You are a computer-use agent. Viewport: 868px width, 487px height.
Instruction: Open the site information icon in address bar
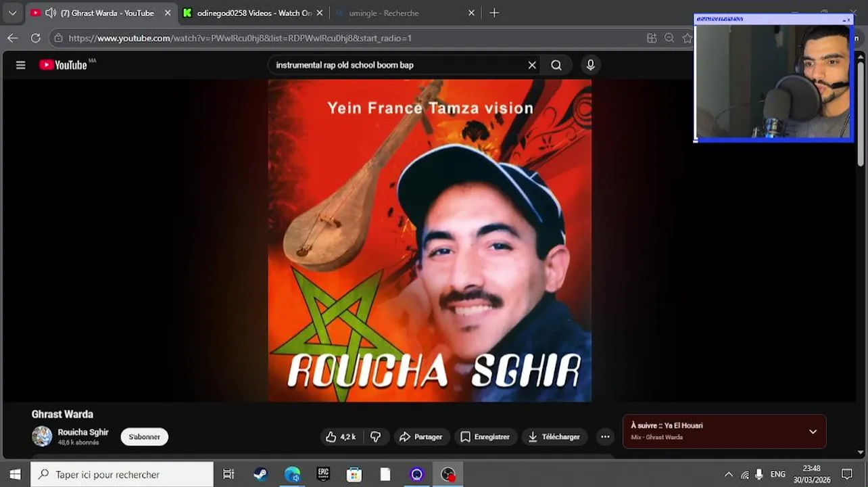(x=59, y=38)
